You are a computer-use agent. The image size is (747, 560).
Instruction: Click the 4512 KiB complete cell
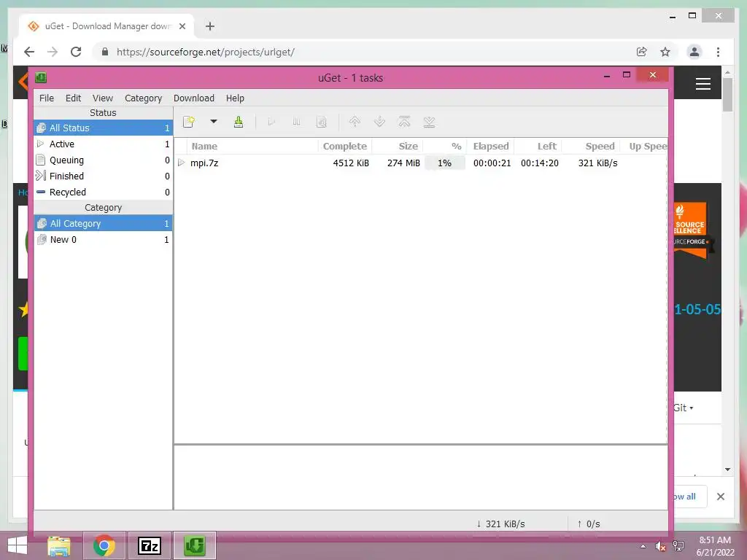351,163
